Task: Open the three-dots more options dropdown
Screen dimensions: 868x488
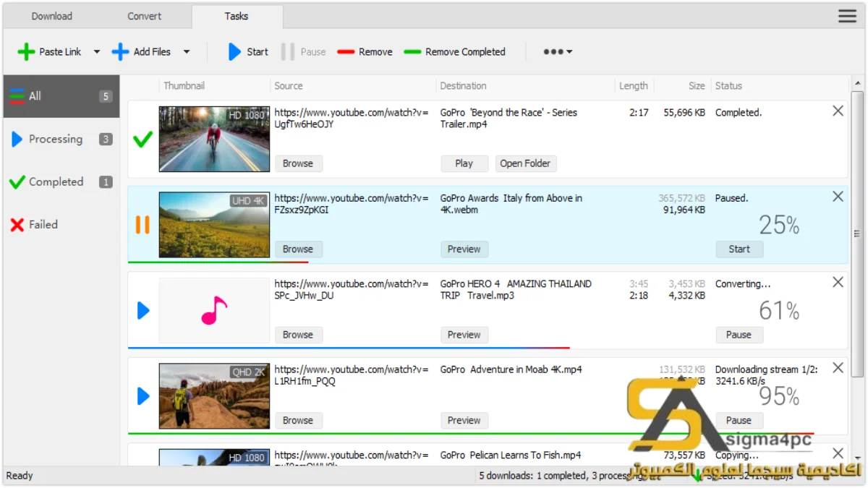Action: click(x=558, y=52)
